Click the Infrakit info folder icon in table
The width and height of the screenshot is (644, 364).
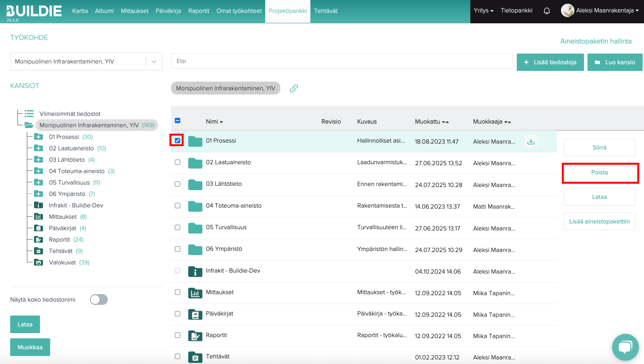[195, 271]
